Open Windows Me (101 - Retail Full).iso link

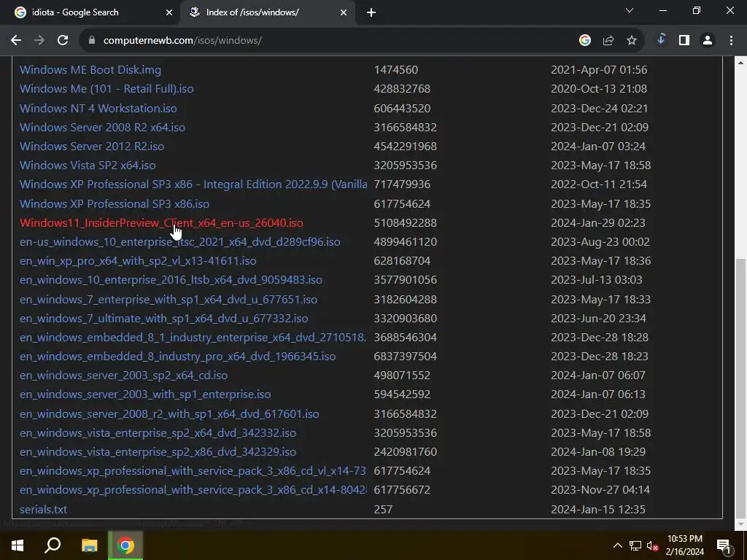tap(107, 89)
